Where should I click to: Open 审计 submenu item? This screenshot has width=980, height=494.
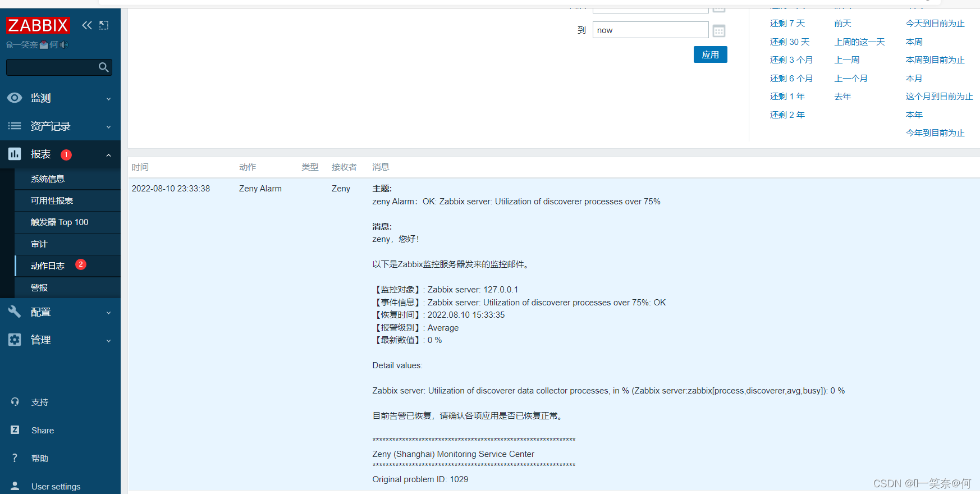pos(67,244)
